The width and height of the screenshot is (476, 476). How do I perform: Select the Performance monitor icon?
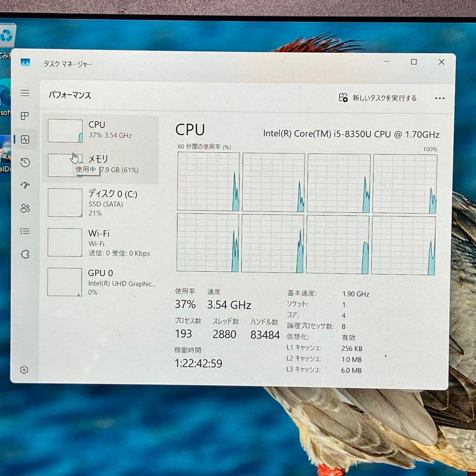(25, 139)
